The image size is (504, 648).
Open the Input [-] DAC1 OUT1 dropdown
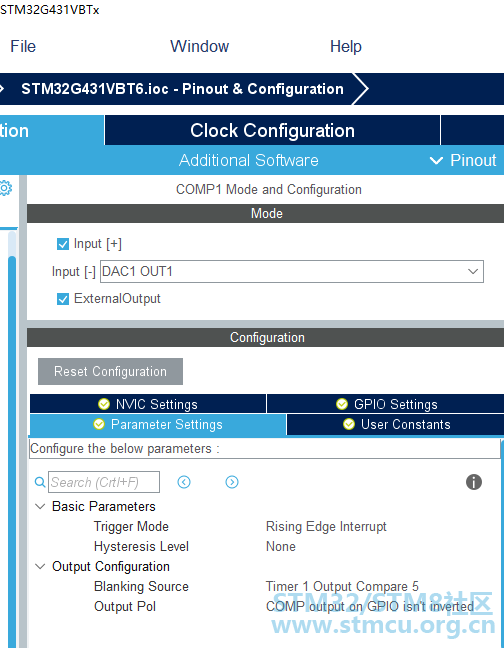coord(292,272)
